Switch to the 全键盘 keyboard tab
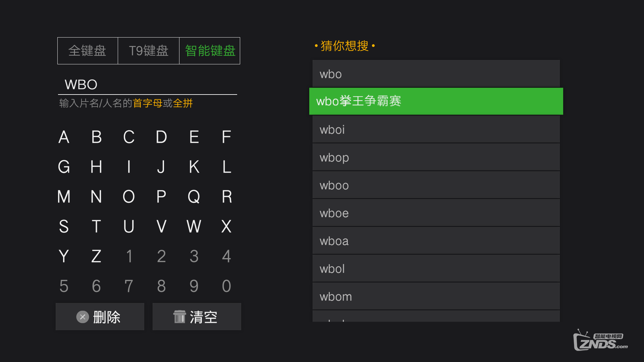This screenshot has height=362, width=644. [88, 51]
